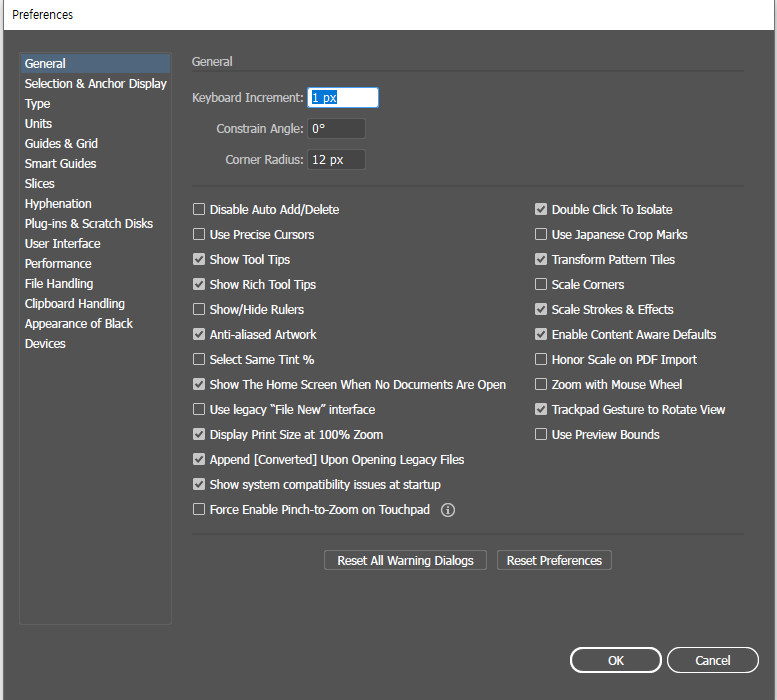The width and height of the screenshot is (777, 700).
Task: Open Appearance of Black settings
Action: point(96,323)
